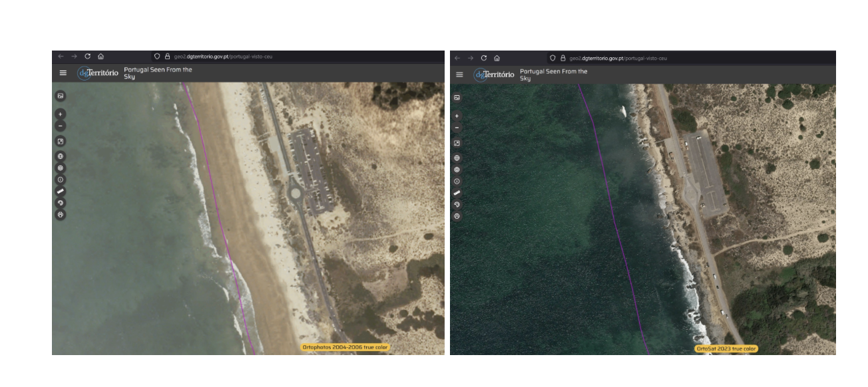Click the print icon on left map
Image resolution: width=868 pixels, height=387 pixels.
pyautogui.click(x=61, y=215)
